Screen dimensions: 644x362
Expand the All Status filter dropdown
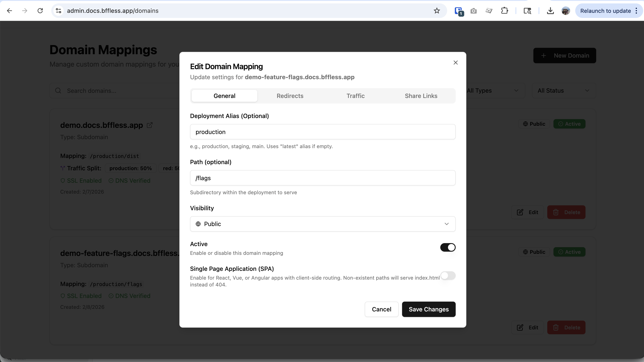[x=563, y=90]
